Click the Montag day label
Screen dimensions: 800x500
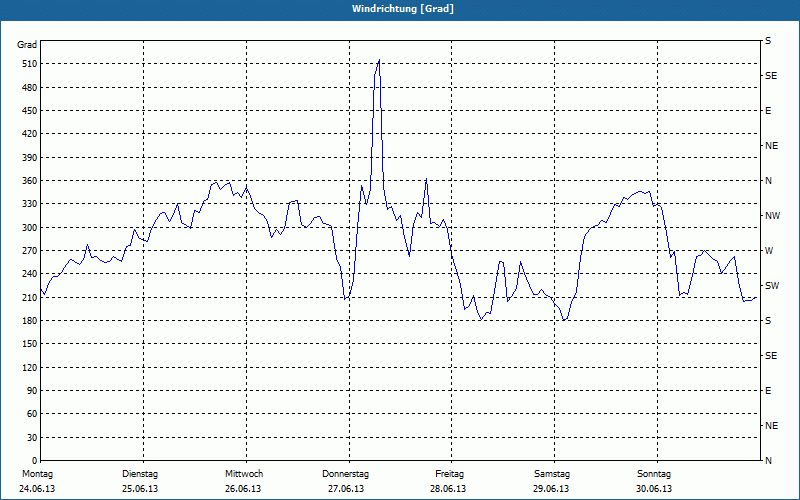37,474
